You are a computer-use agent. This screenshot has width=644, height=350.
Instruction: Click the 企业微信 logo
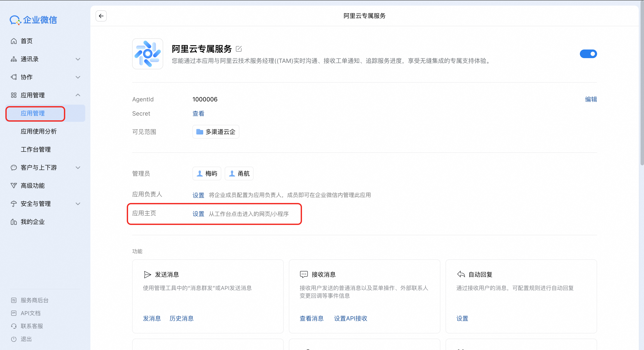coord(34,20)
